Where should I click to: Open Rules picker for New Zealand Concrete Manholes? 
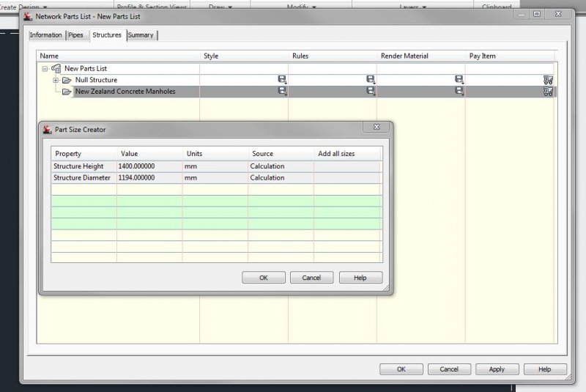[371, 92]
